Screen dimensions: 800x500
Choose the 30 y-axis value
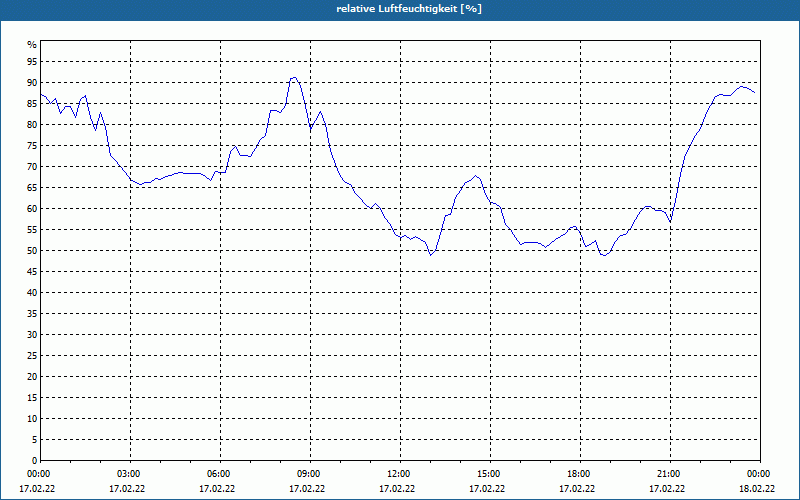(32, 335)
